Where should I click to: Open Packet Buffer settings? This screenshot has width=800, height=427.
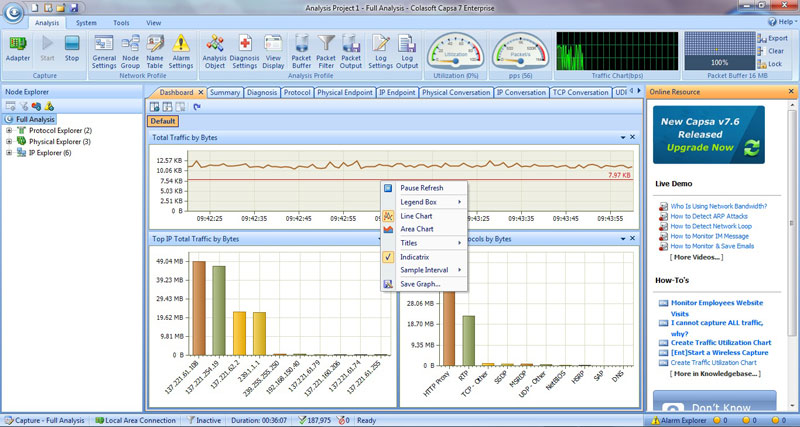[x=302, y=52]
